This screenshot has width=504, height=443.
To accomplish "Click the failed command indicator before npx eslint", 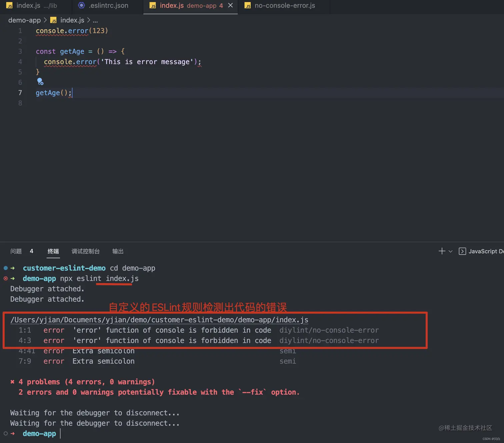I will [x=6, y=278].
